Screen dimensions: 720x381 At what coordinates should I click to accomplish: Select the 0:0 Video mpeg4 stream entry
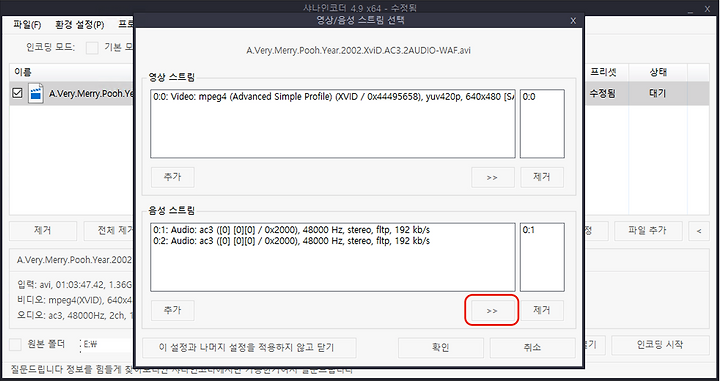pyautogui.click(x=333, y=97)
